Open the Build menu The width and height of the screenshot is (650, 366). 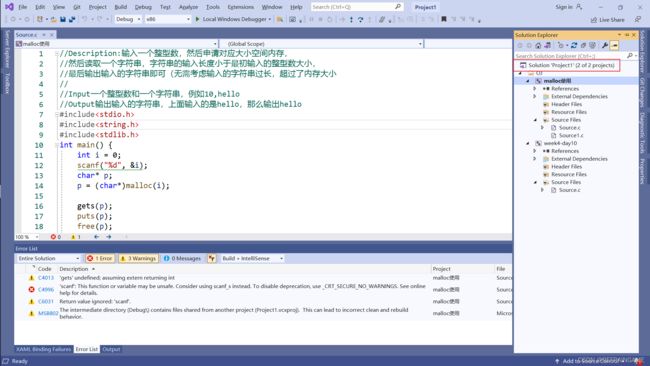pyautogui.click(x=121, y=7)
